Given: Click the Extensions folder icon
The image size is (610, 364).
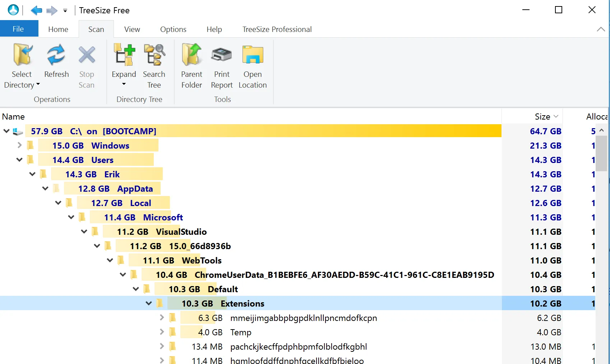Looking at the screenshot, I should click(x=160, y=303).
